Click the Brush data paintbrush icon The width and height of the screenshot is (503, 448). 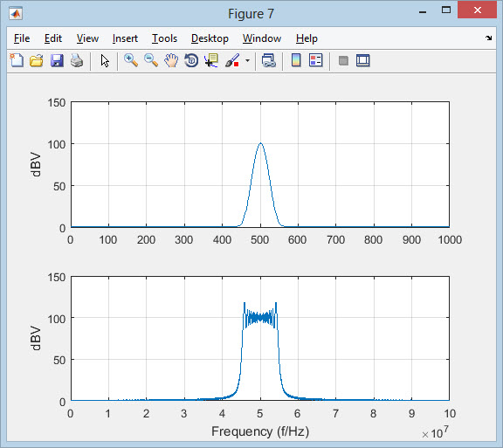click(232, 60)
